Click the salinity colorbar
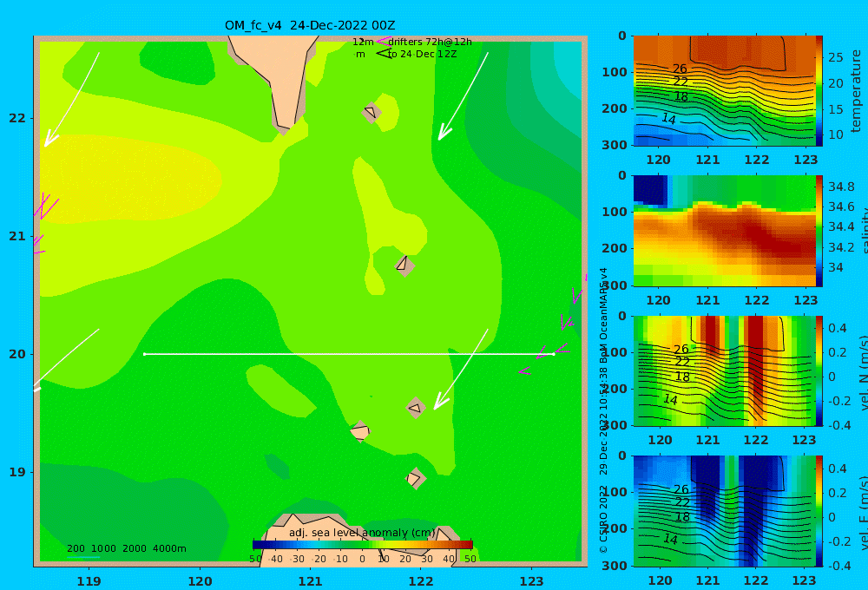 click(x=819, y=231)
